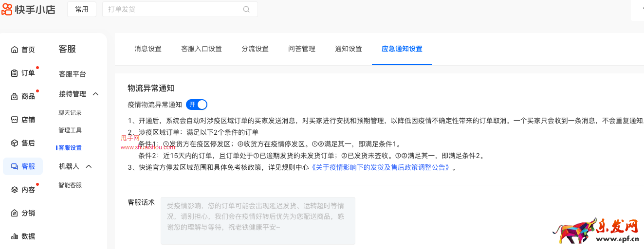Click the search magnifier icon
Screen dimensions: 644x249
[x=246, y=9]
